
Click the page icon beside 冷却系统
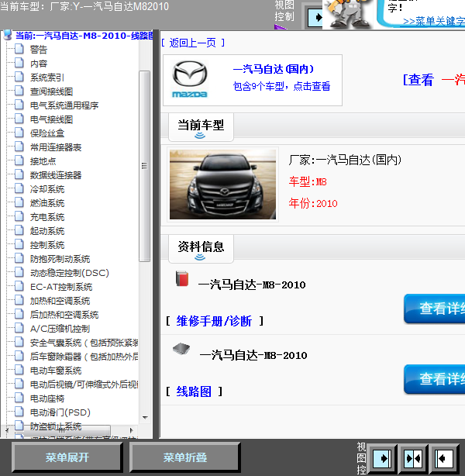point(19,188)
